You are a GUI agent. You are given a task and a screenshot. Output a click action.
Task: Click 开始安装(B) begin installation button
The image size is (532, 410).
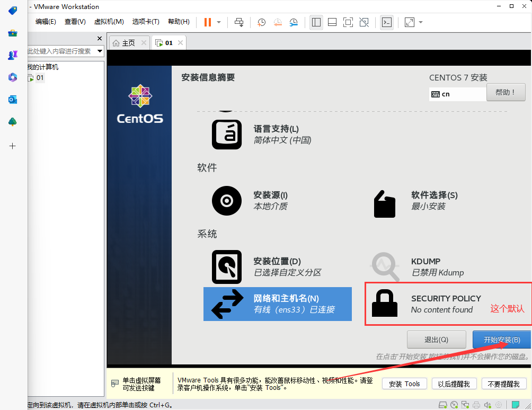502,340
